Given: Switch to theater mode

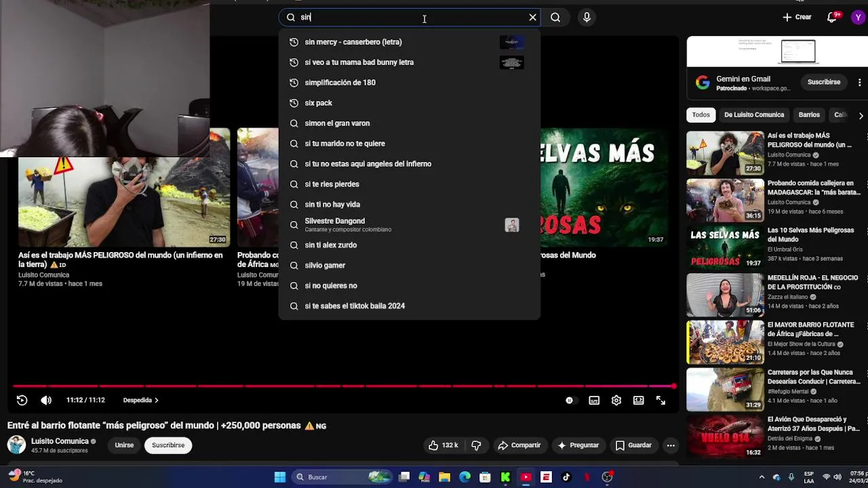Looking at the screenshot, I should (639, 401).
